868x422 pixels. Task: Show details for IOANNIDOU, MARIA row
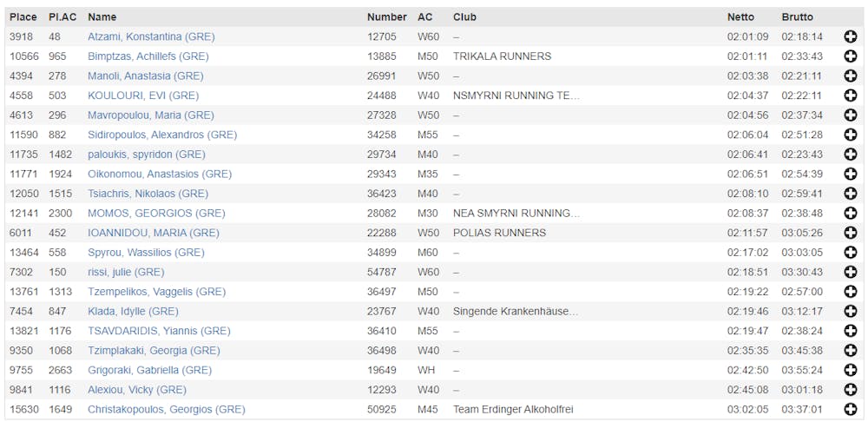coord(850,233)
